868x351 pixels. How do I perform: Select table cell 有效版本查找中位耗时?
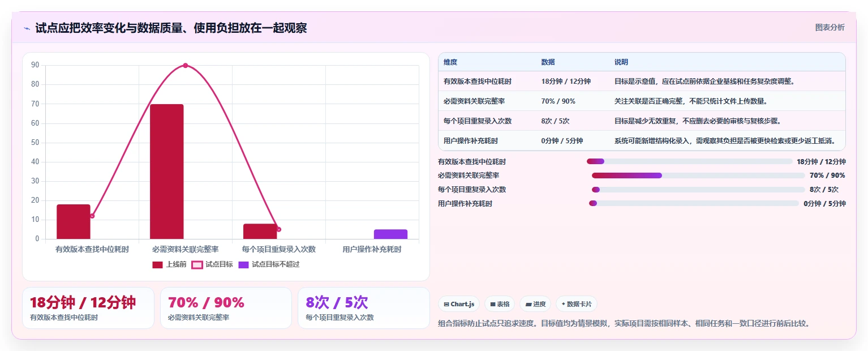point(478,81)
